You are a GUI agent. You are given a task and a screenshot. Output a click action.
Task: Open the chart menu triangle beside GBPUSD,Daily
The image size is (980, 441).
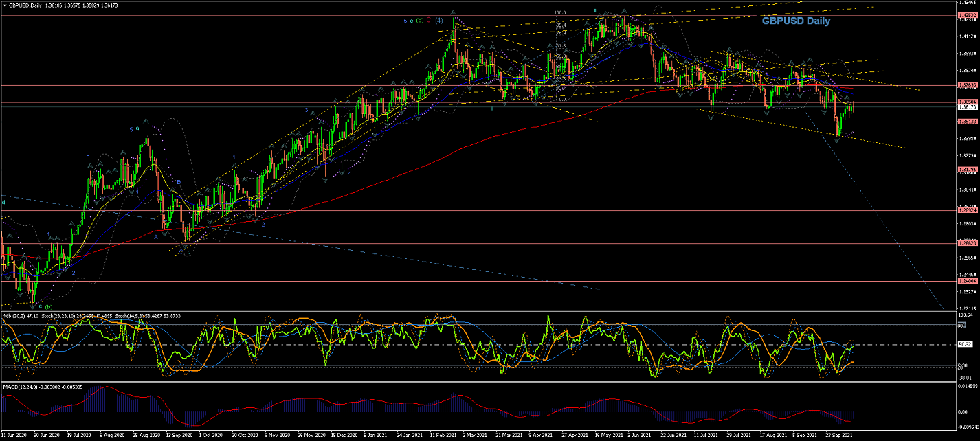4,5
